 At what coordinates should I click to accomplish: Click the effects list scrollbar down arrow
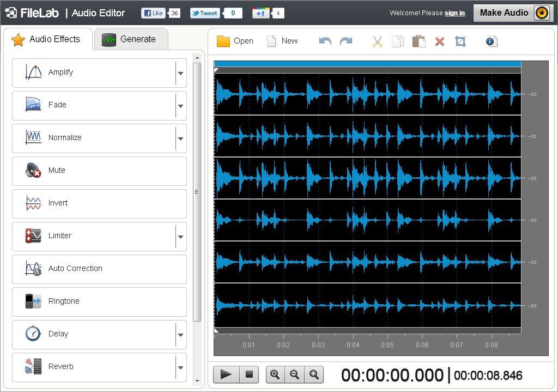click(x=197, y=381)
